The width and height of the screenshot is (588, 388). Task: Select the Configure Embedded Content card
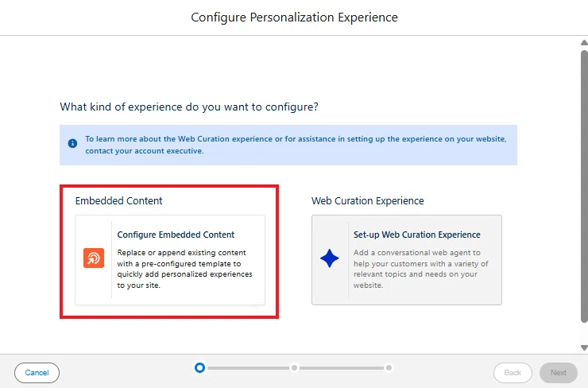pyautogui.click(x=170, y=260)
